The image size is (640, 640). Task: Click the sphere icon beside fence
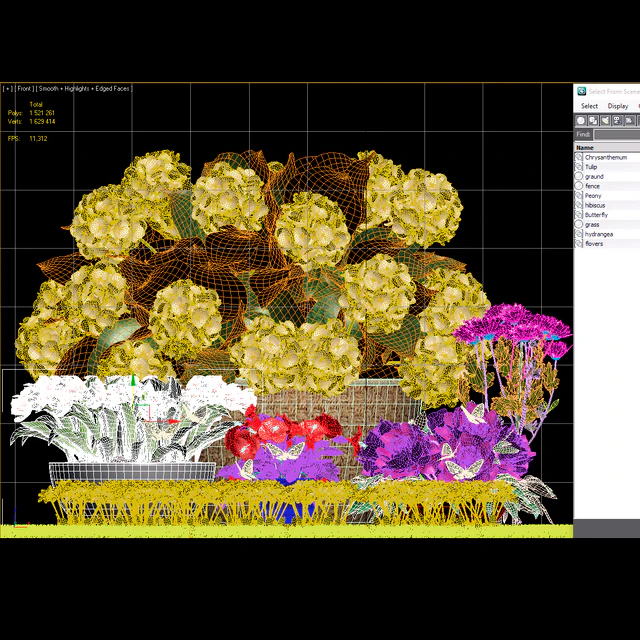(579, 186)
